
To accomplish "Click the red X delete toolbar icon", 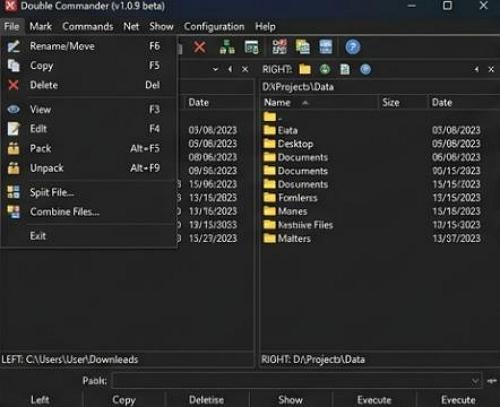I will pos(199,47).
